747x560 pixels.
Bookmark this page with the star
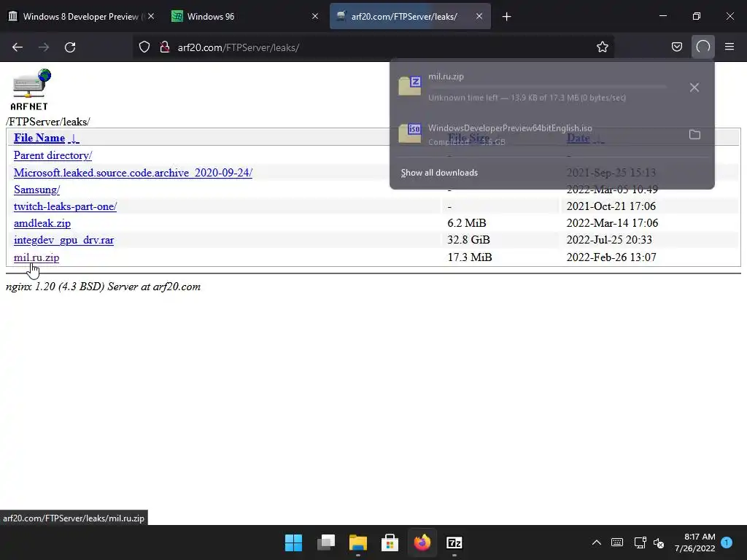(x=602, y=47)
